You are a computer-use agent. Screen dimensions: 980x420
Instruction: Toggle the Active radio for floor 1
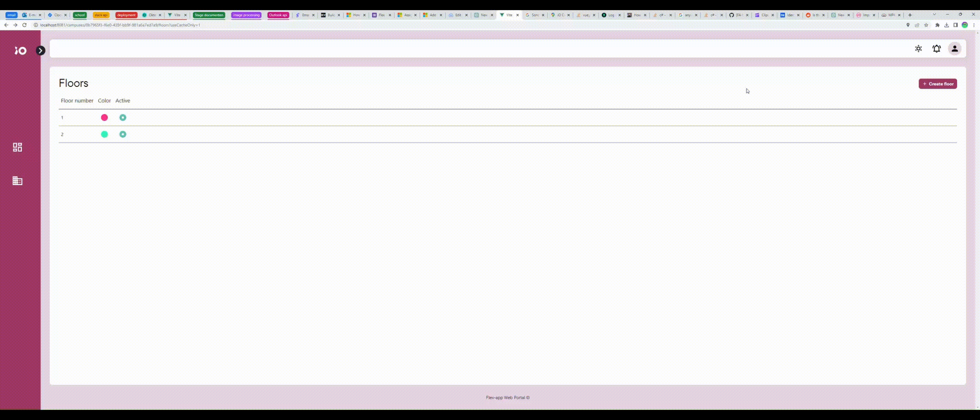[x=122, y=117]
